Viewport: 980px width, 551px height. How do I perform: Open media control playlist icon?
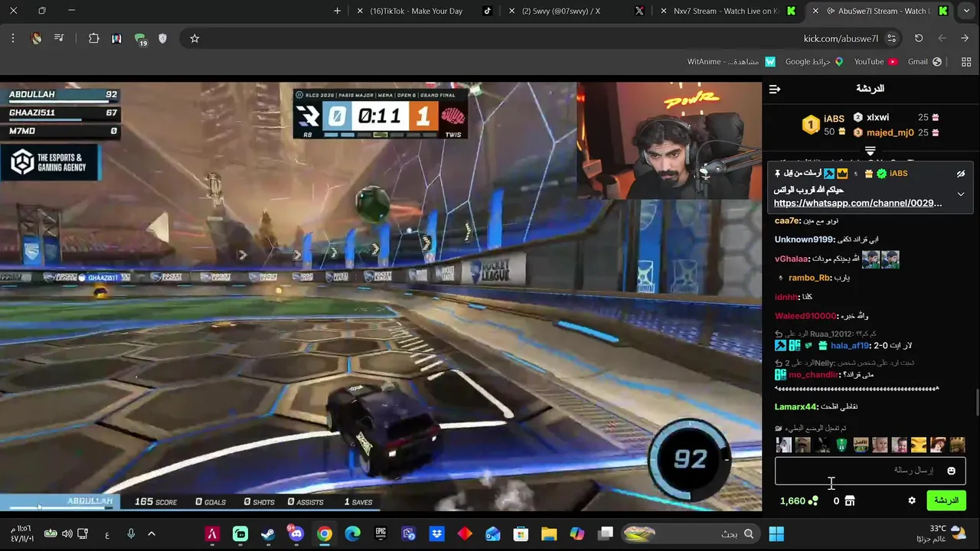(59, 38)
